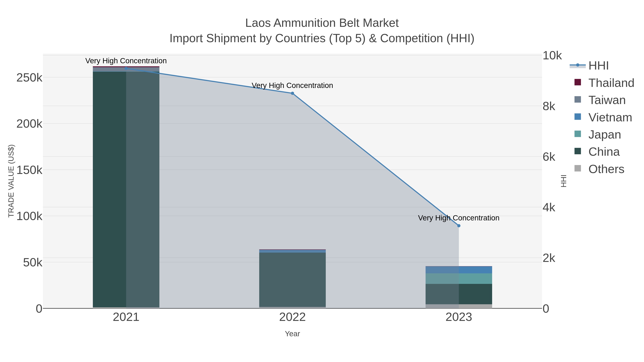This screenshot has height=362, width=644.
Task: Click the 'Very High Concentration' annotation above 2023
Action: tap(459, 218)
